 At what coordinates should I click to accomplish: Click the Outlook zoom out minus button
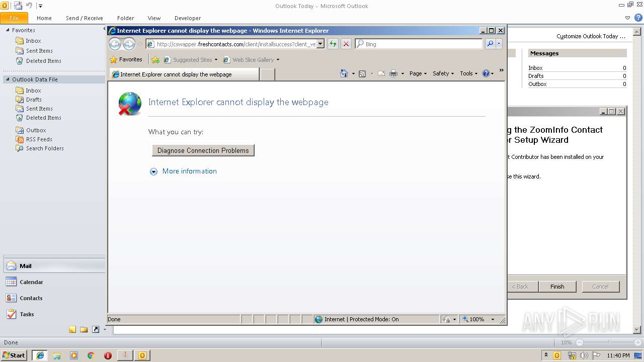[x=579, y=342]
